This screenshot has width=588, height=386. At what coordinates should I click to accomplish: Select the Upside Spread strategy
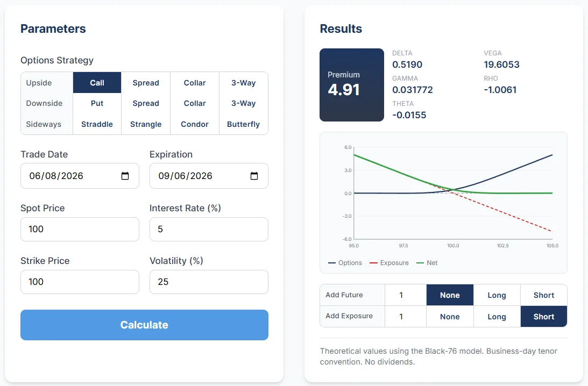[146, 83]
